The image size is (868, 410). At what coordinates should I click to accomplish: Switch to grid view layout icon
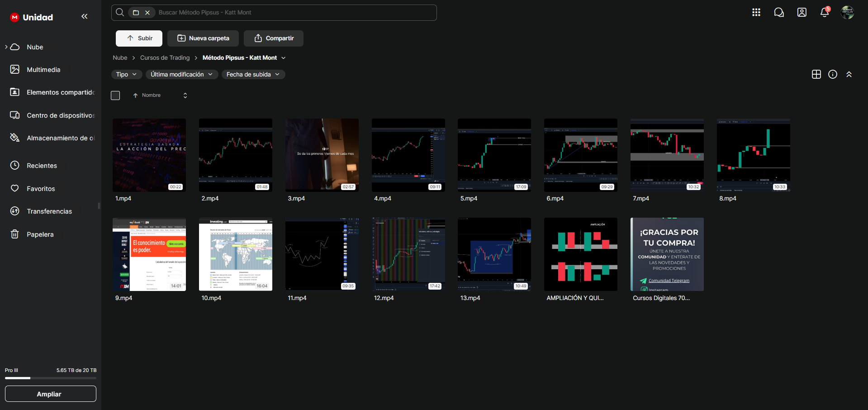coord(816,74)
